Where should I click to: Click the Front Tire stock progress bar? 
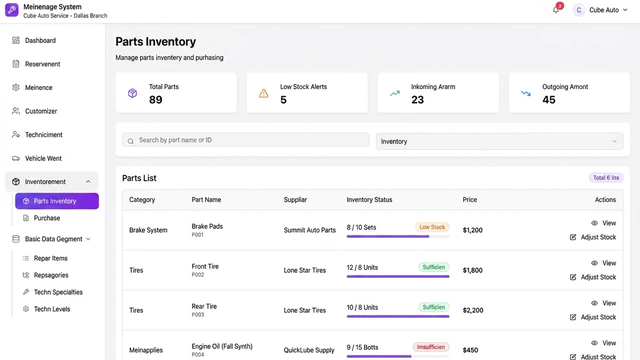(398, 276)
